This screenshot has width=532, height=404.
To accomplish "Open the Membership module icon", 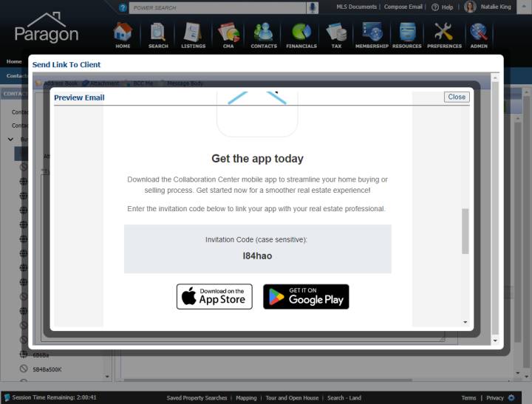I will point(372,35).
